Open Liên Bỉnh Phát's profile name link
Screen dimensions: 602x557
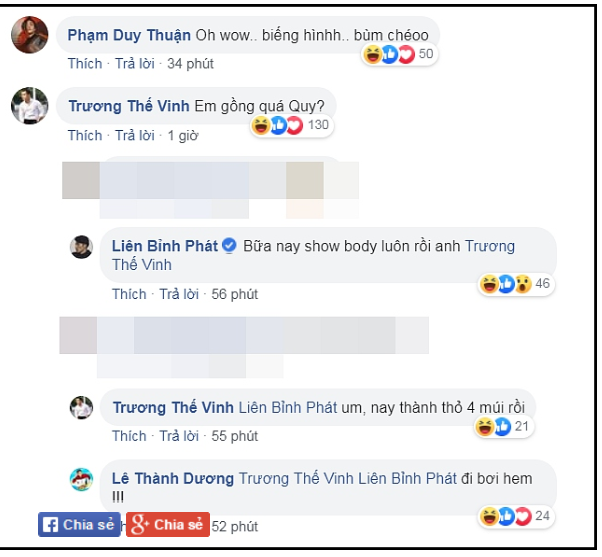tap(165, 246)
